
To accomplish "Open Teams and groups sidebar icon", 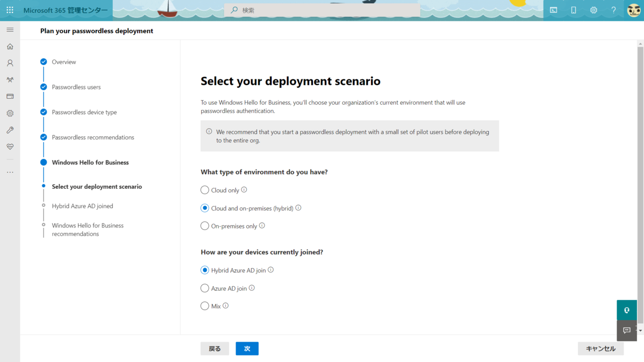I will coord(10,80).
